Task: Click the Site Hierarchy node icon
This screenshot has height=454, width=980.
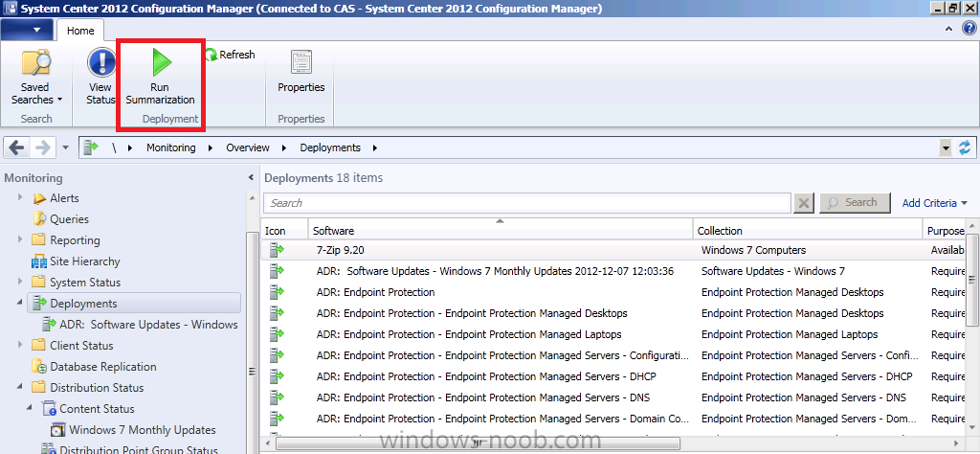Action: tap(39, 261)
